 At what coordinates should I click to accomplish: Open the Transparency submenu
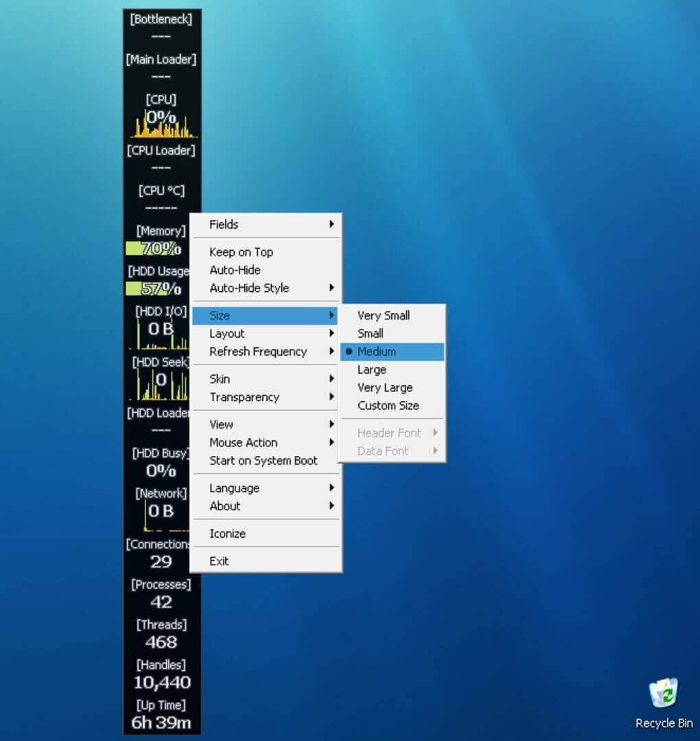pos(244,397)
